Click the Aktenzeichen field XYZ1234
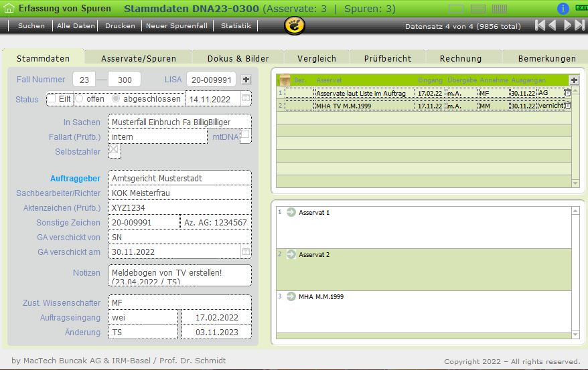The image size is (588, 370). (x=179, y=208)
